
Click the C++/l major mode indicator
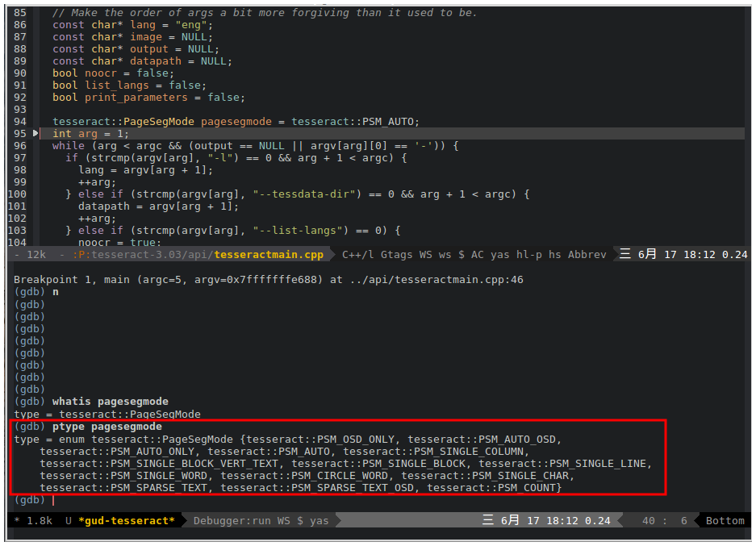pos(357,254)
